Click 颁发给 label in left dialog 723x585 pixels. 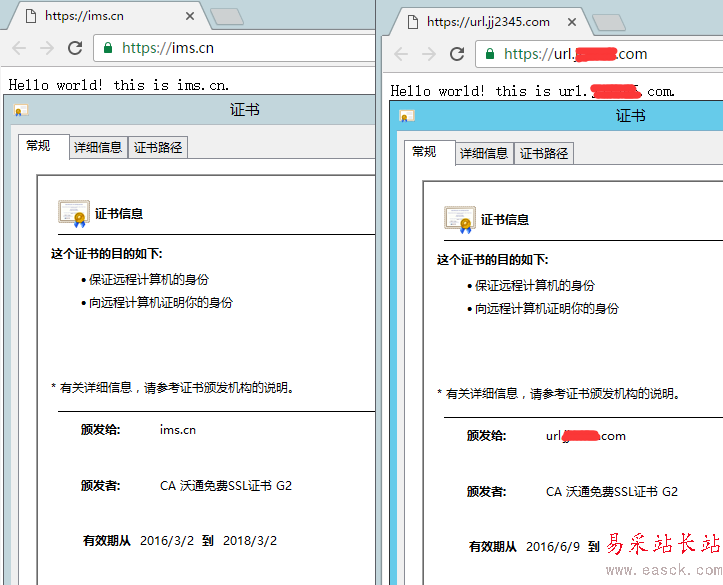(x=101, y=430)
